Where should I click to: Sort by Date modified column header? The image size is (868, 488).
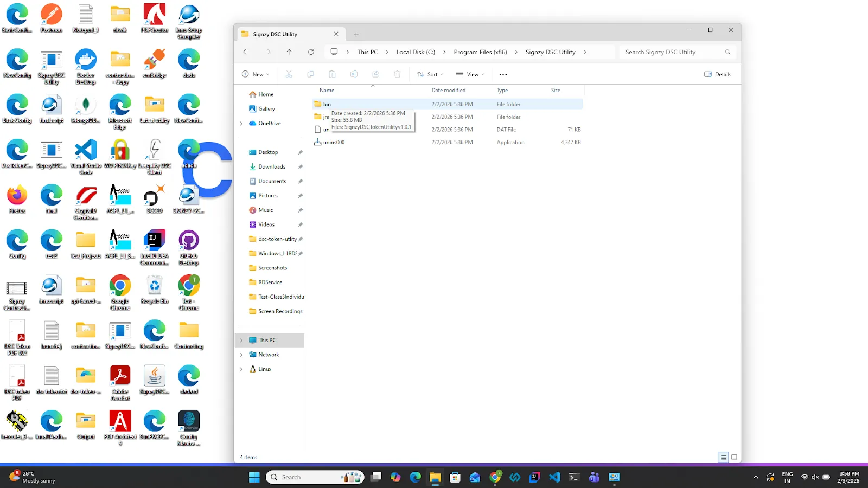click(x=461, y=91)
